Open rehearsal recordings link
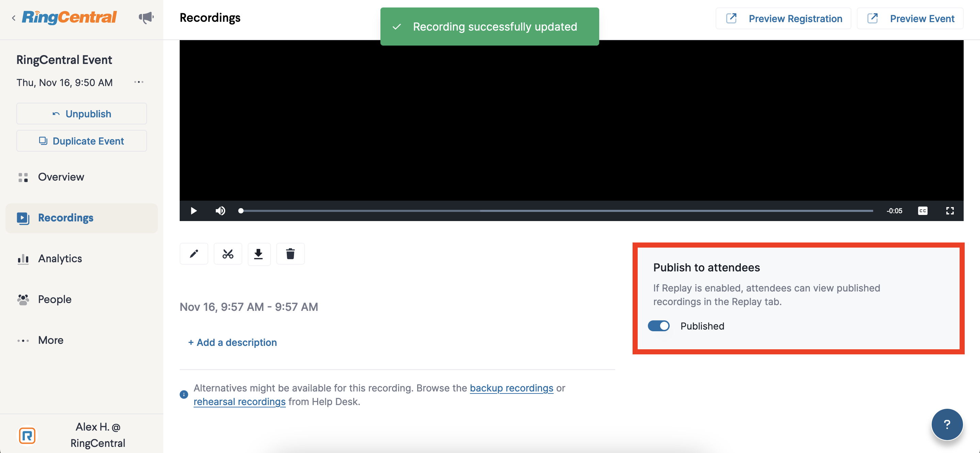The width and height of the screenshot is (980, 453). (240, 402)
